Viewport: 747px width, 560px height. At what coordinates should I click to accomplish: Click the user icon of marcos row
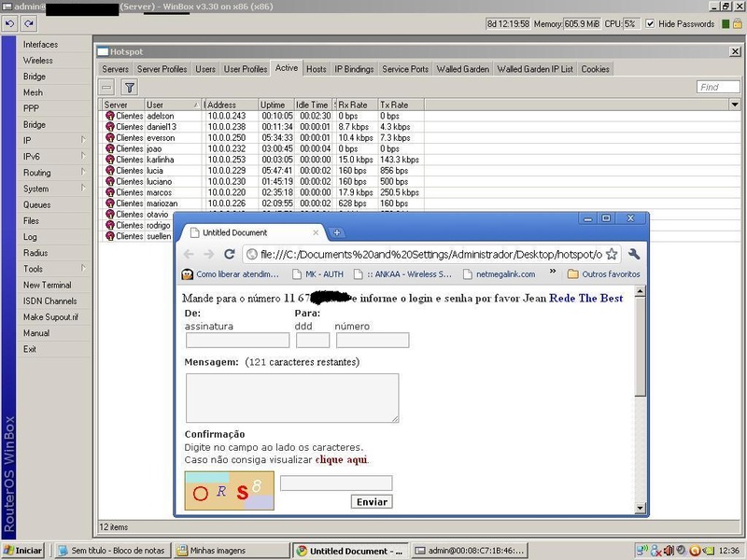(110, 192)
